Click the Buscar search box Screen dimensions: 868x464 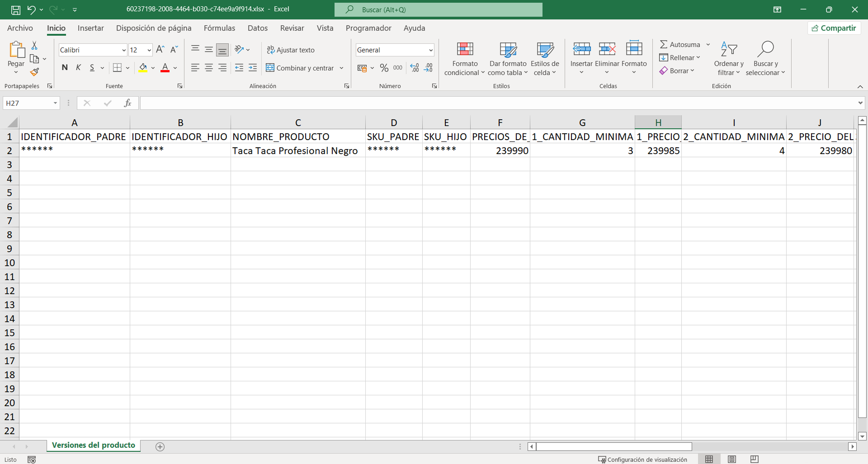coord(438,9)
